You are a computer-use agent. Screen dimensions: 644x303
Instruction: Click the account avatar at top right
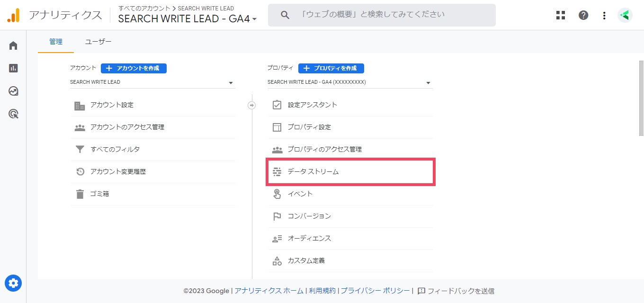click(625, 15)
